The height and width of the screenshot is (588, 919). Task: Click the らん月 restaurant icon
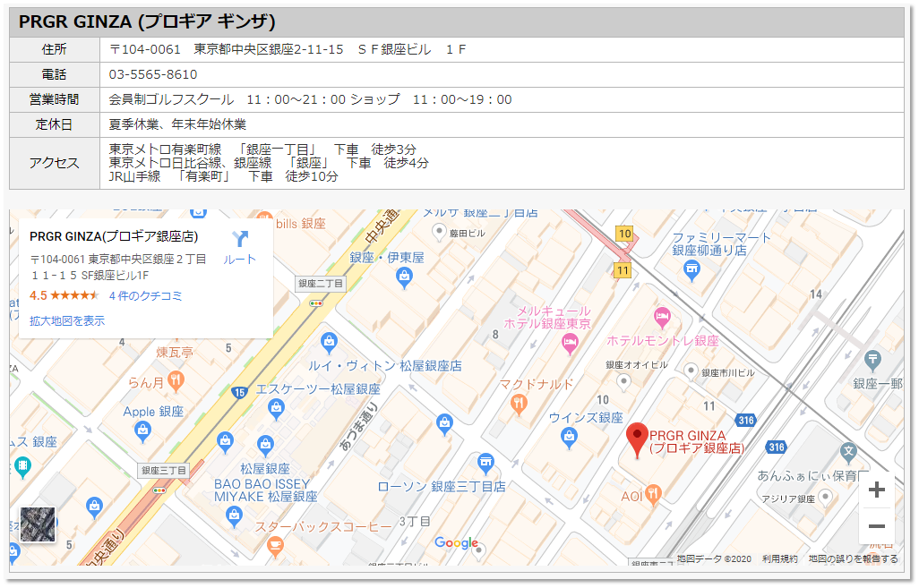176,381
